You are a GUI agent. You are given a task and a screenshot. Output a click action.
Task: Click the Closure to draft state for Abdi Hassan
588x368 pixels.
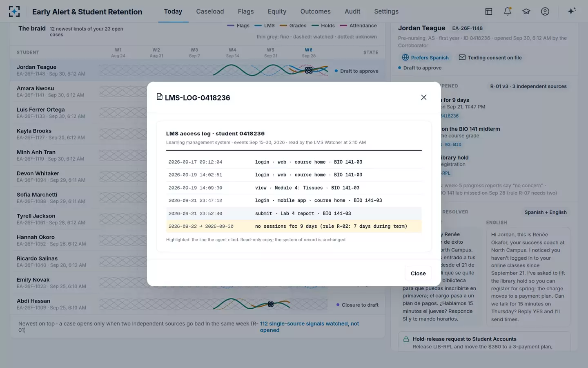pos(357,305)
